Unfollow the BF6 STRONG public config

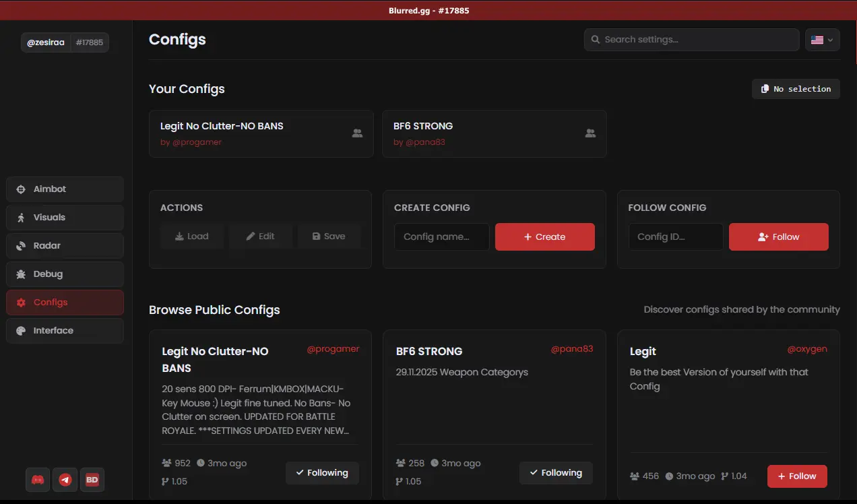[555, 473]
